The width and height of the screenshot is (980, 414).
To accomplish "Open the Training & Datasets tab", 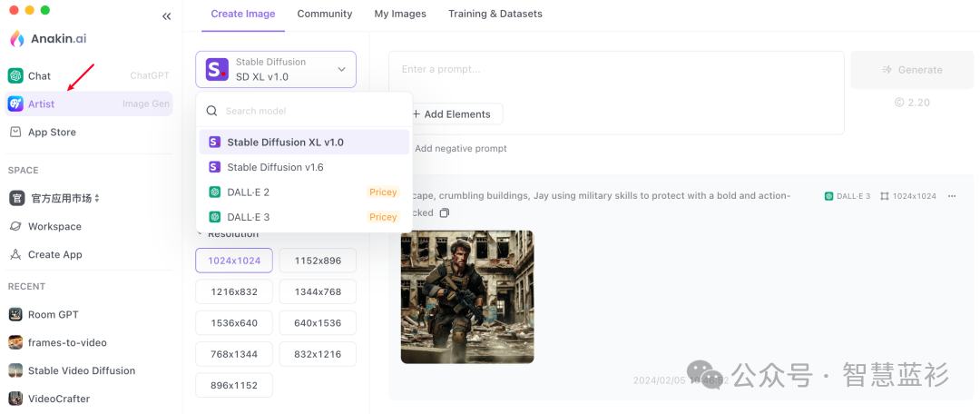I will pyautogui.click(x=495, y=14).
